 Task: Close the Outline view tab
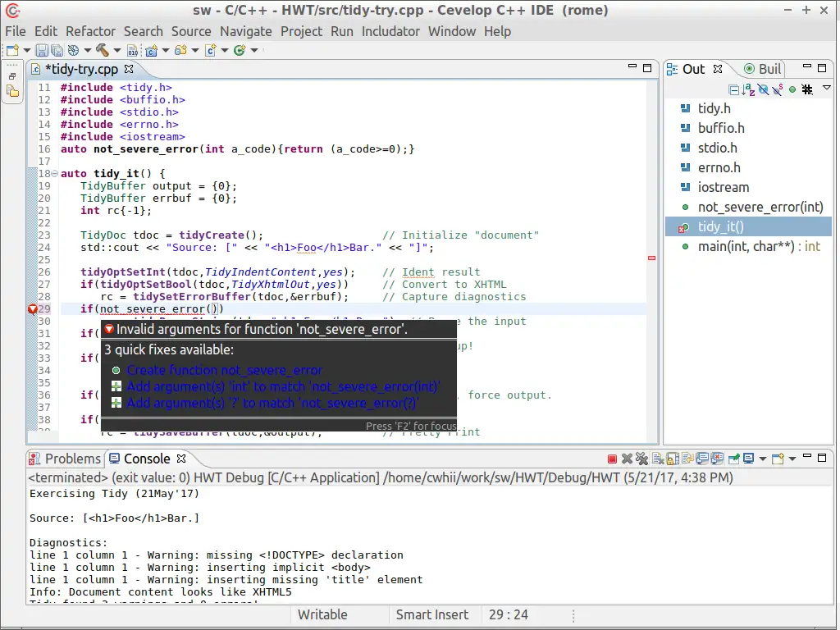tap(718, 69)
